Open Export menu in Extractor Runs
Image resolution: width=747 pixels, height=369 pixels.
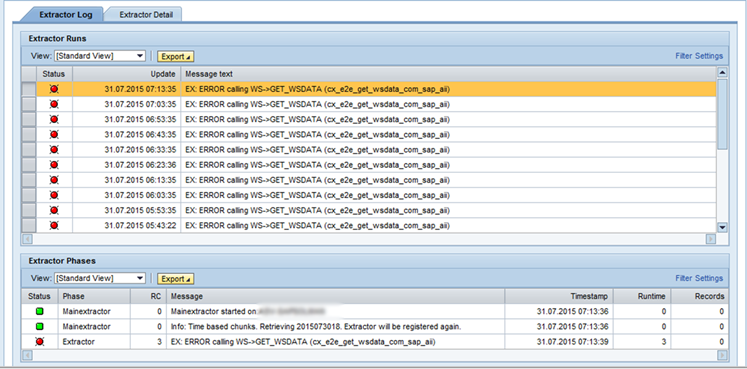coord(175,56)
